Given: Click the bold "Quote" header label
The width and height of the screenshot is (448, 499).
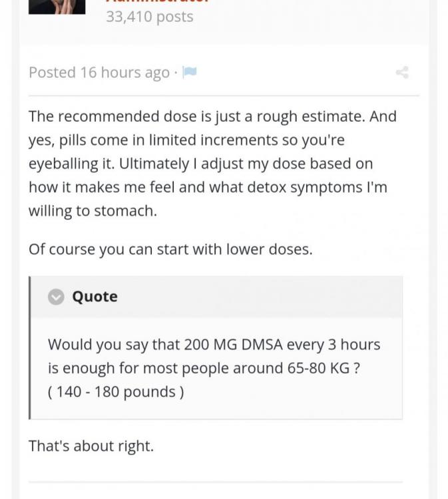Looking at the screenshot, I should (95, 297).
